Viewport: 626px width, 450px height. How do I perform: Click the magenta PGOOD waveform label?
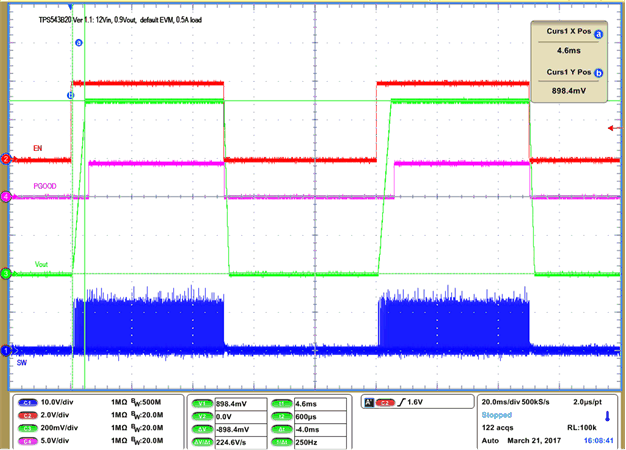click(45, 186)
